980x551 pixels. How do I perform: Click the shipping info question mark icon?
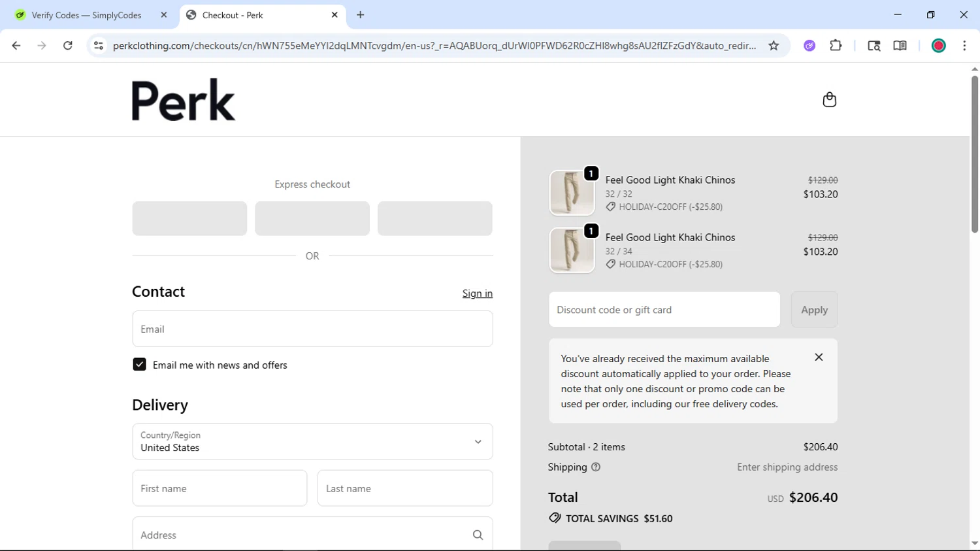596,467
